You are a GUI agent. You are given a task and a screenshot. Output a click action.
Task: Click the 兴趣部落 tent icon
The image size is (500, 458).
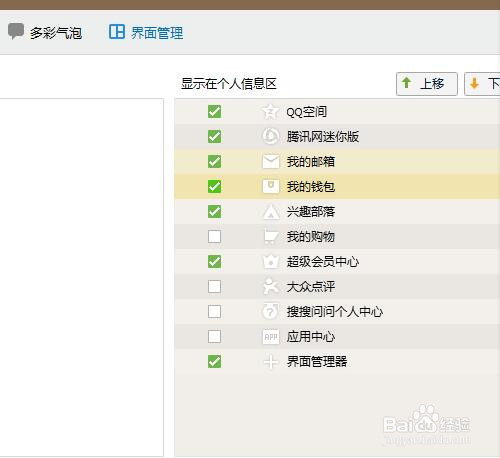tap(271, 212)
